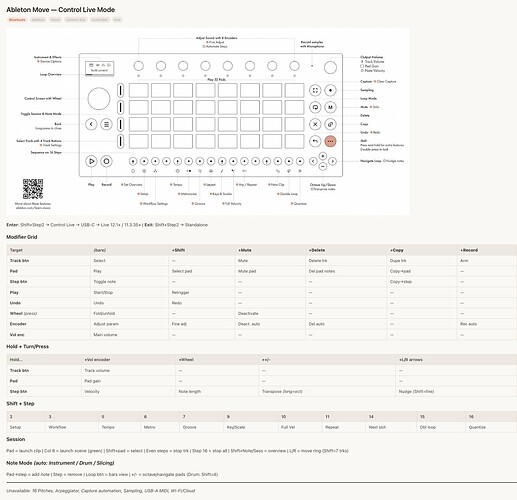Click the Copy button in the diagram

(330, 124)
